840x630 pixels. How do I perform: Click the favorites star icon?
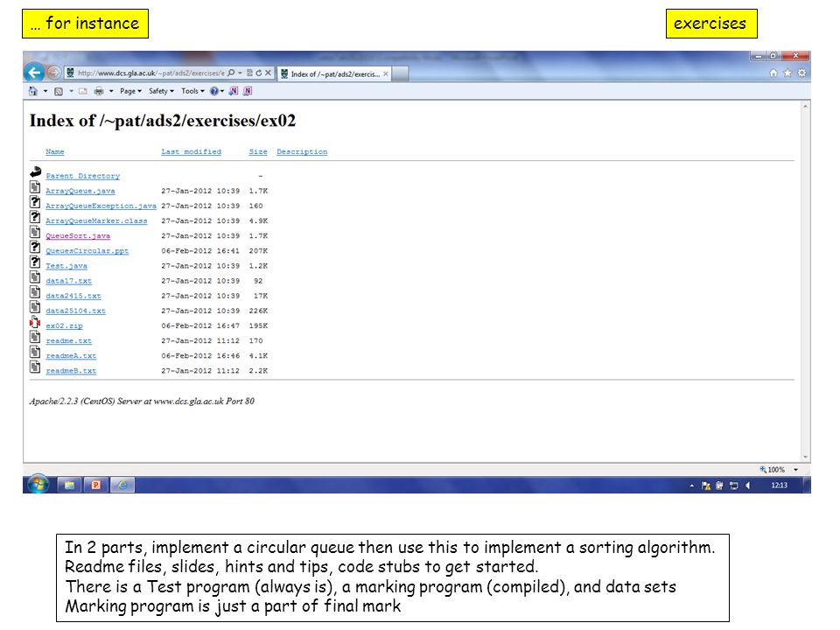787,73
